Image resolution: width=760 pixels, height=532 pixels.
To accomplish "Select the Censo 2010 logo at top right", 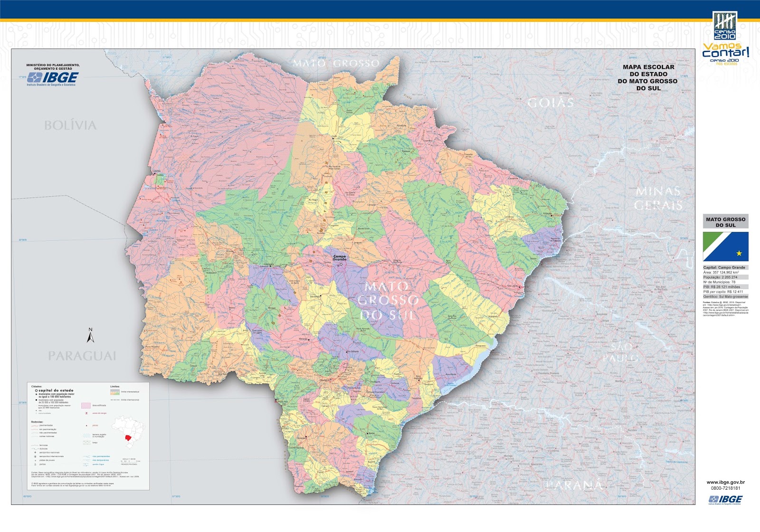I will tap(725, 26).
